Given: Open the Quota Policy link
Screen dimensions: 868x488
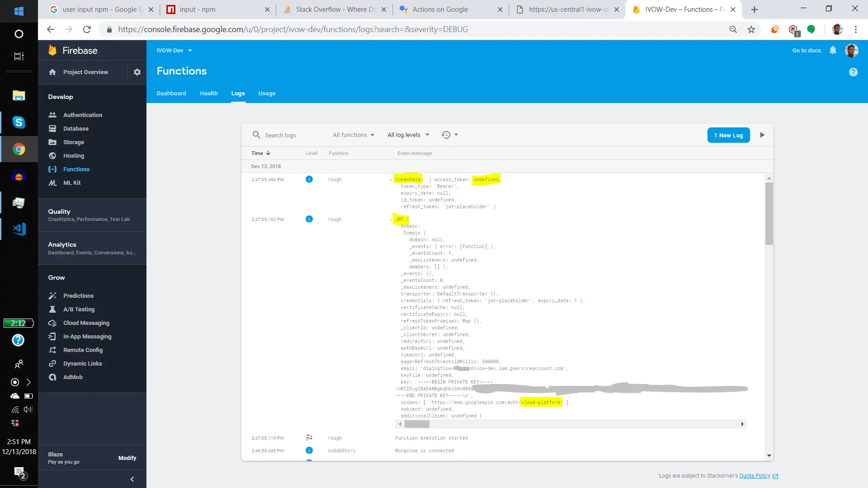Looking at the screenshot, I should [x=755, y=476].
